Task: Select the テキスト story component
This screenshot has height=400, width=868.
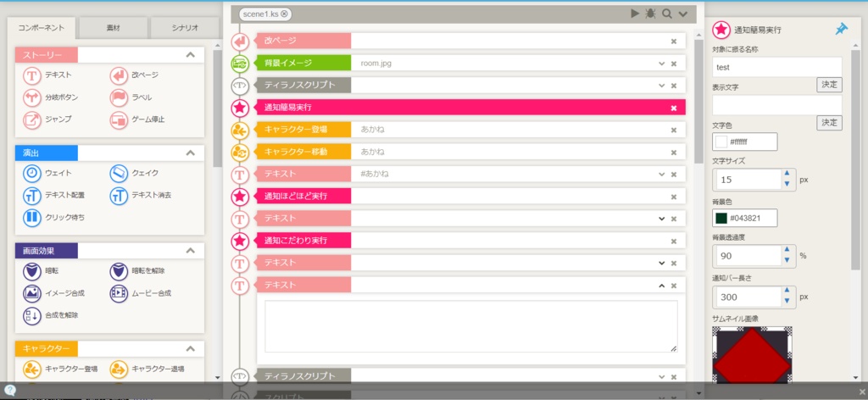Action: pyautogui.click(x=47, y=75)
